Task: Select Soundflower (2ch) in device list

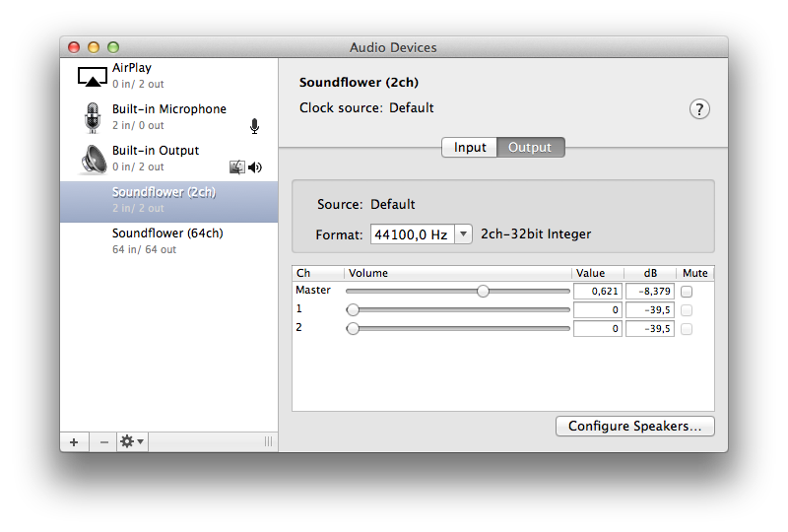Action: [x=168, y=202]
